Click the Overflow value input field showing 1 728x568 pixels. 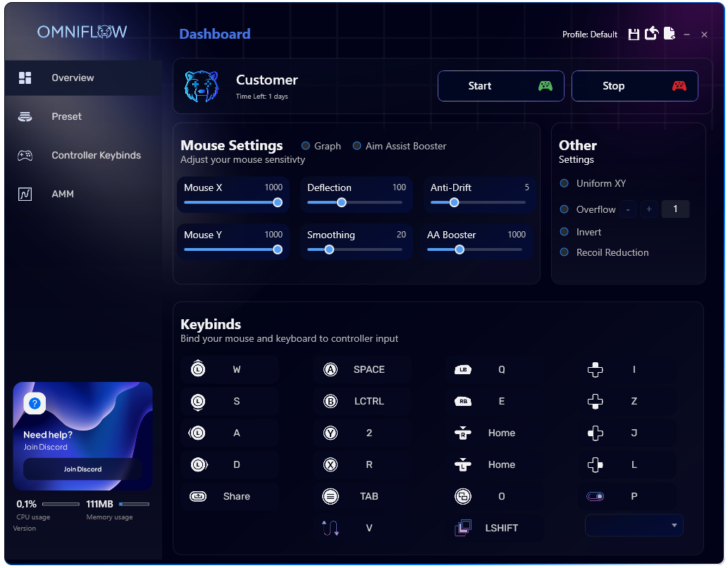675,209
